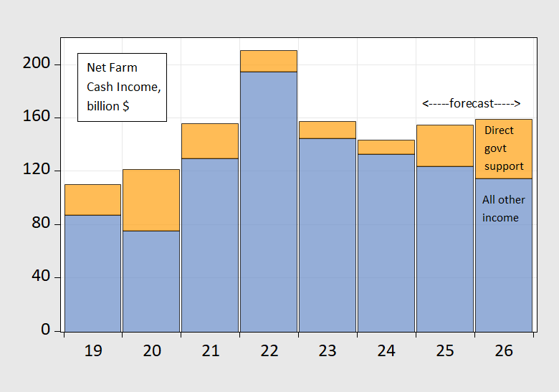Select the x-axis label 26
This screenshot has height=392, width=559.
point(504,350)
